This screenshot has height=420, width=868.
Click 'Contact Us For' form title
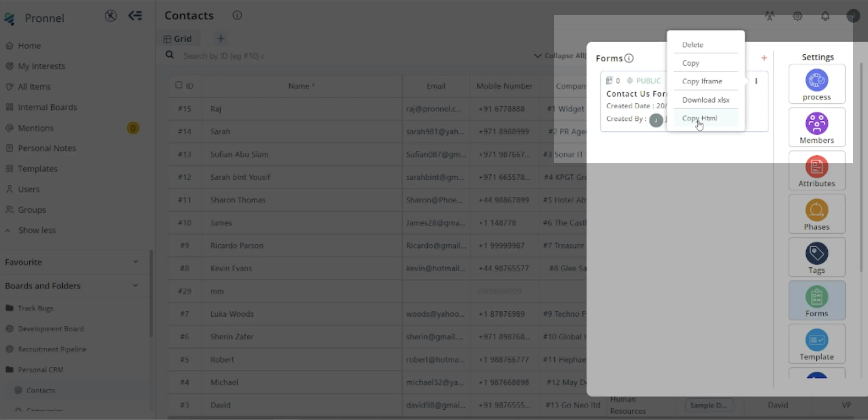[636, 94]
